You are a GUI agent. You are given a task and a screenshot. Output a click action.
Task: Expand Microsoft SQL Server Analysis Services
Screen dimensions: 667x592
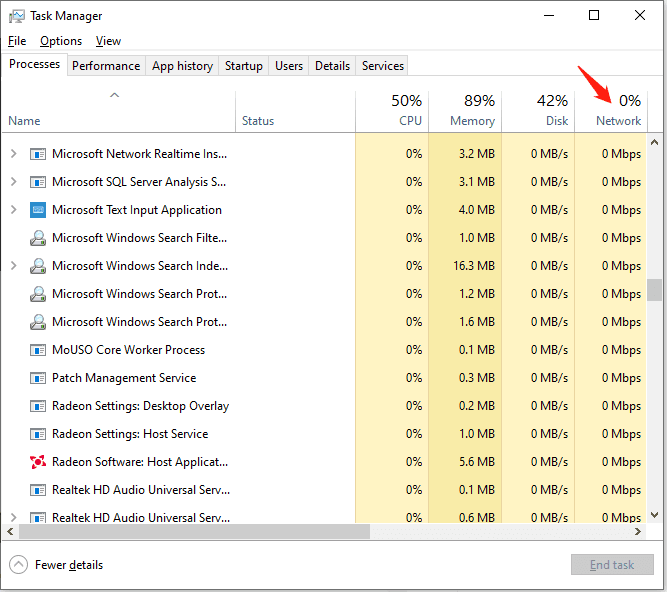pos(13,182)
